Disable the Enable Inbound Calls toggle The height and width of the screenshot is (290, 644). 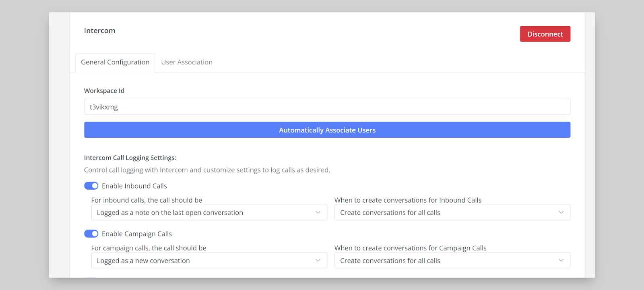tap(91, 186)
